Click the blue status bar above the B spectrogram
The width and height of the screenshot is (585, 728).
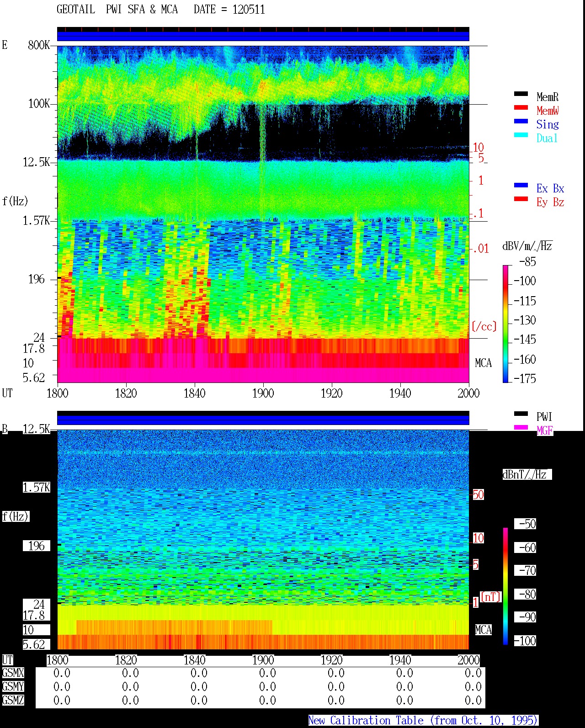pos(263,420)
